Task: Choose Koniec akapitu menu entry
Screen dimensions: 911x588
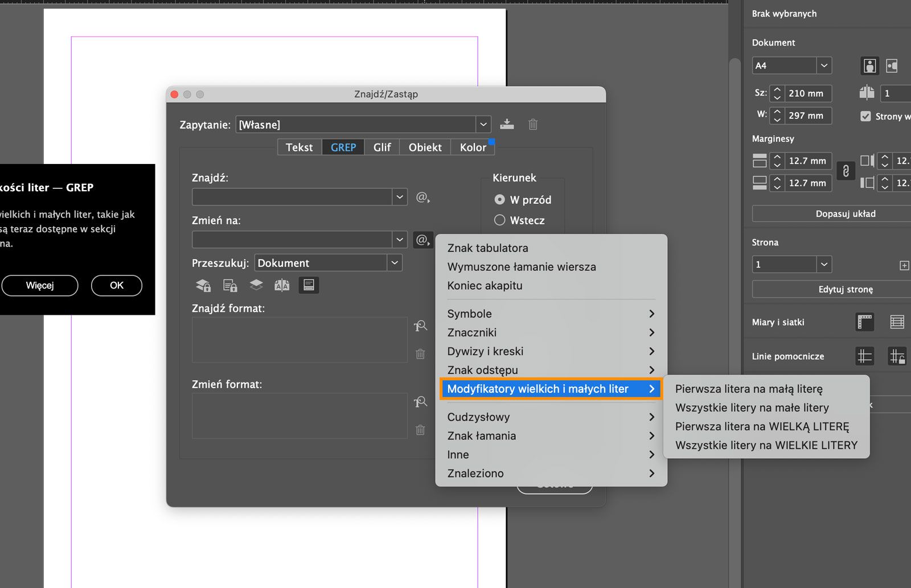Action: (551, 286)
